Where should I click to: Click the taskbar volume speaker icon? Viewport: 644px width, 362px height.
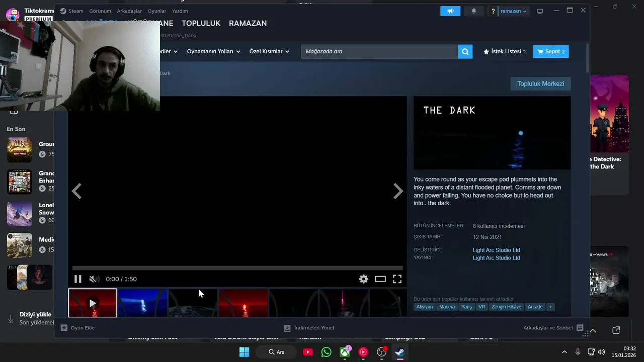point(601,352)
